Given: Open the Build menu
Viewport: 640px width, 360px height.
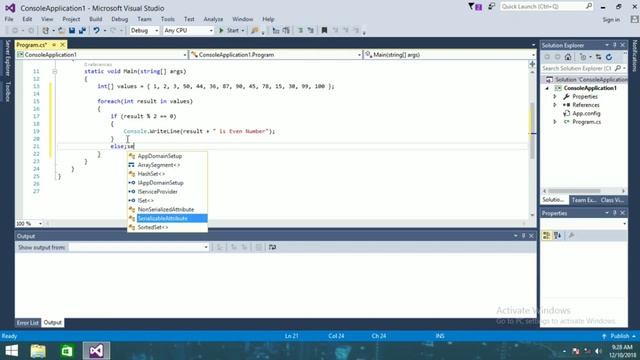Looking at the screenshot, I should tap(96, 19).
